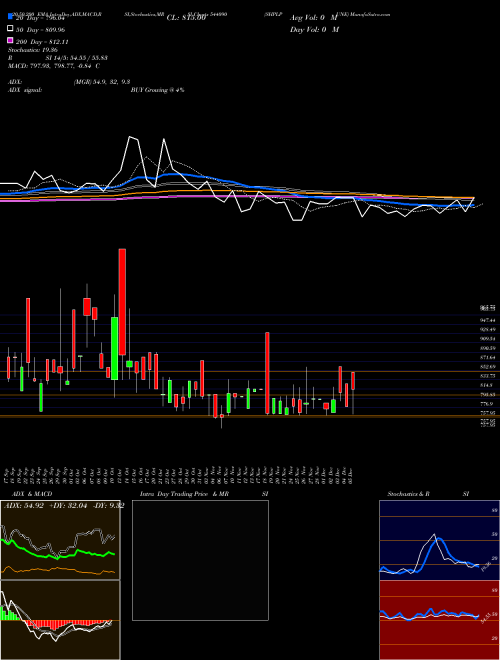The width and height of the screenshot is (500, 660).
Task: Click the 909.54 price axis label
Action: click(x=488, y=338)
